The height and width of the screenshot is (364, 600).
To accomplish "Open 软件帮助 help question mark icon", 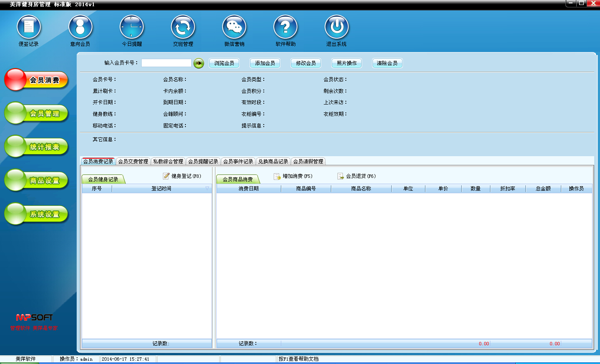I will pos(285,27).
